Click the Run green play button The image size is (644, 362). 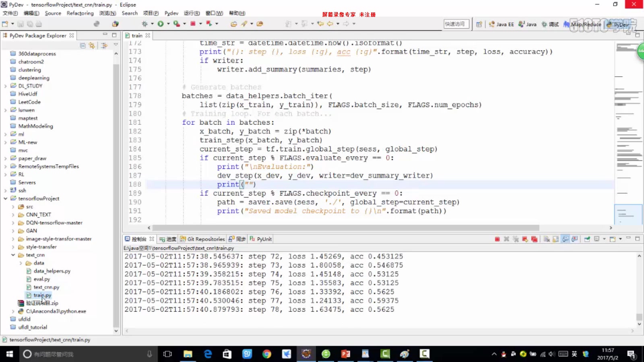pyautogui.click(x=161, y=24)
